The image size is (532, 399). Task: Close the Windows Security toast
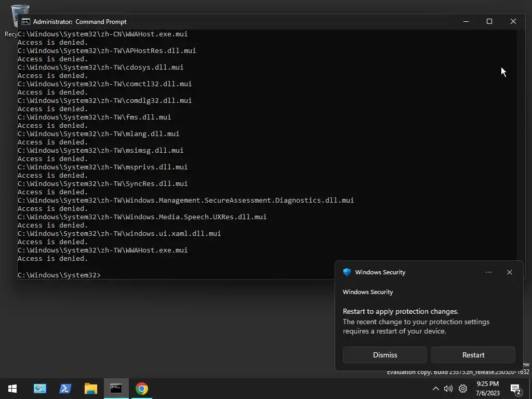[509, 272]
